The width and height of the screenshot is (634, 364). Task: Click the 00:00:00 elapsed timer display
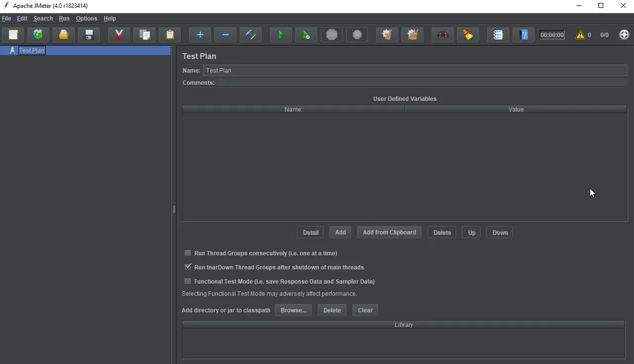552,35
